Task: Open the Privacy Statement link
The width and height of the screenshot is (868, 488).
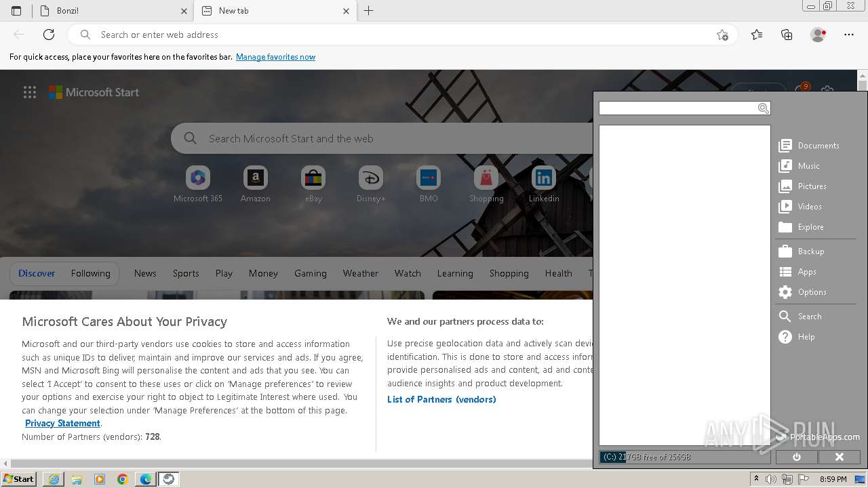Action: coord(62,423)
